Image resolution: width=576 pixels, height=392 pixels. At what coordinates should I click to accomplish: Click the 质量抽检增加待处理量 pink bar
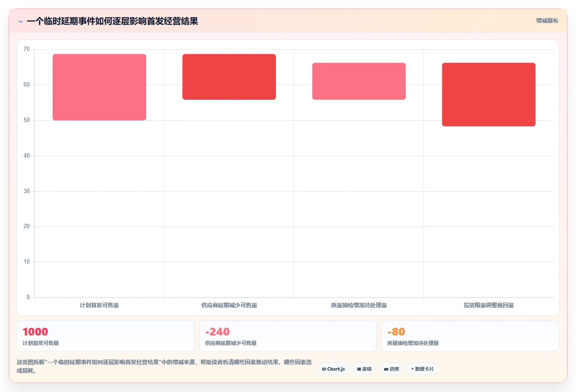click(x=359, y=81)
